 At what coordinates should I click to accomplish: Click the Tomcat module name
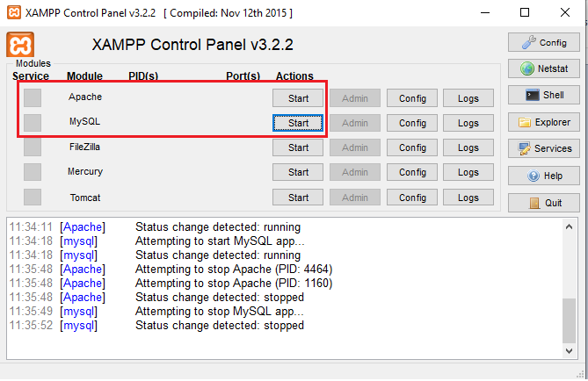[x=85, y=198]
